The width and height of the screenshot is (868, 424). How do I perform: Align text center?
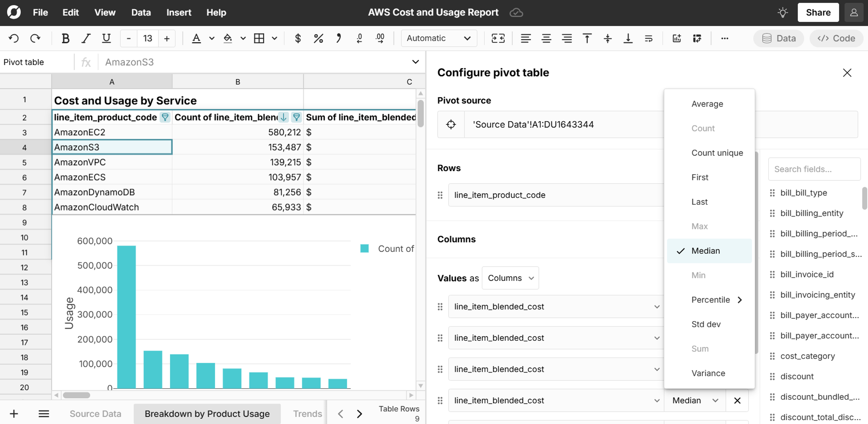[546, 38]
